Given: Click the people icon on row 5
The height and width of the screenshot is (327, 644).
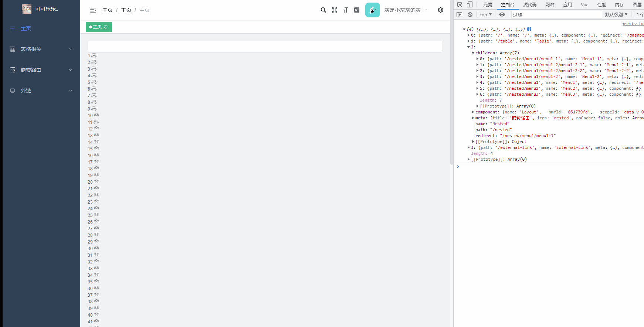Looking at the screenshot, I should coord(94,82).
